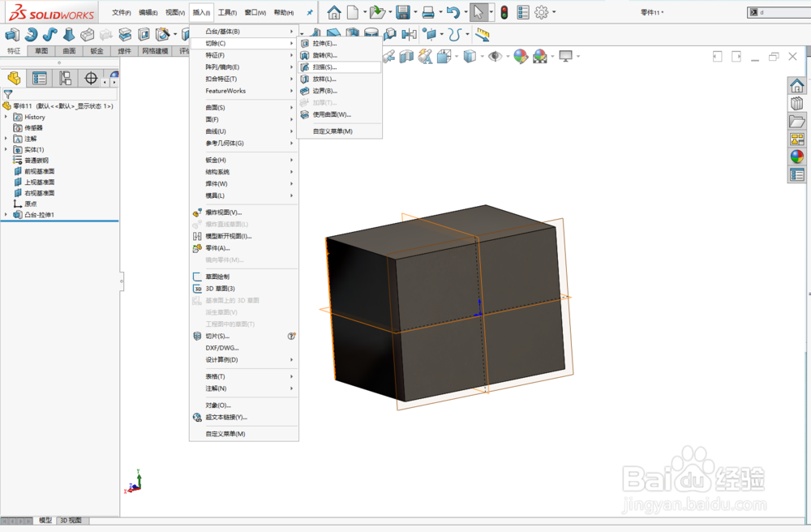Screen dimensions: 811x532
Task: Click the Select cursor tool icon
Action: (478, 12)
